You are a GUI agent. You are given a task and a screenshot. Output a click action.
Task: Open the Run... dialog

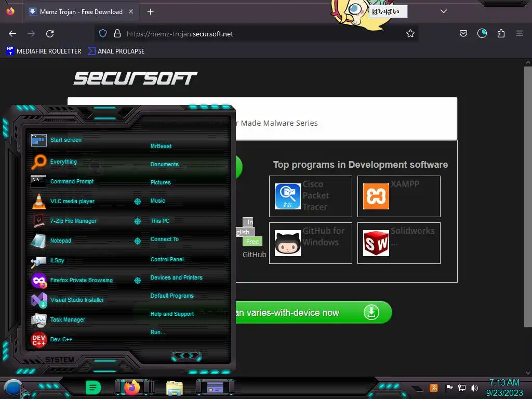pos(158,332)
